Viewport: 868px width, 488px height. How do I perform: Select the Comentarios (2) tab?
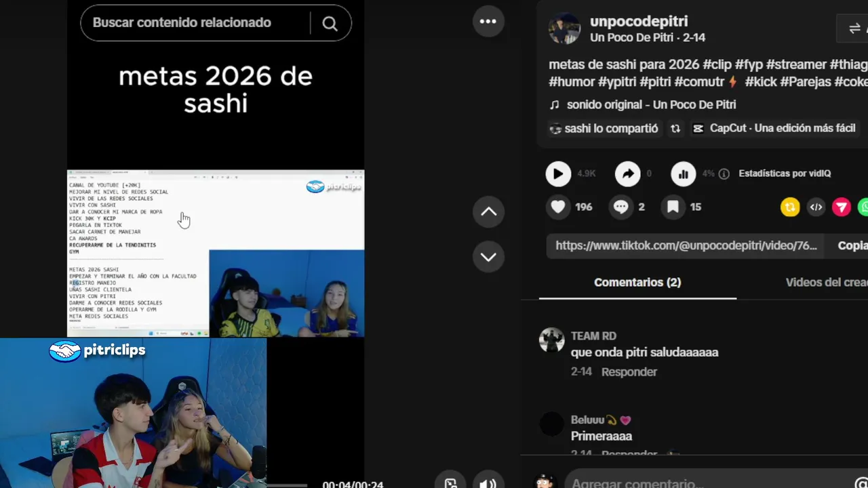(637, 283)
